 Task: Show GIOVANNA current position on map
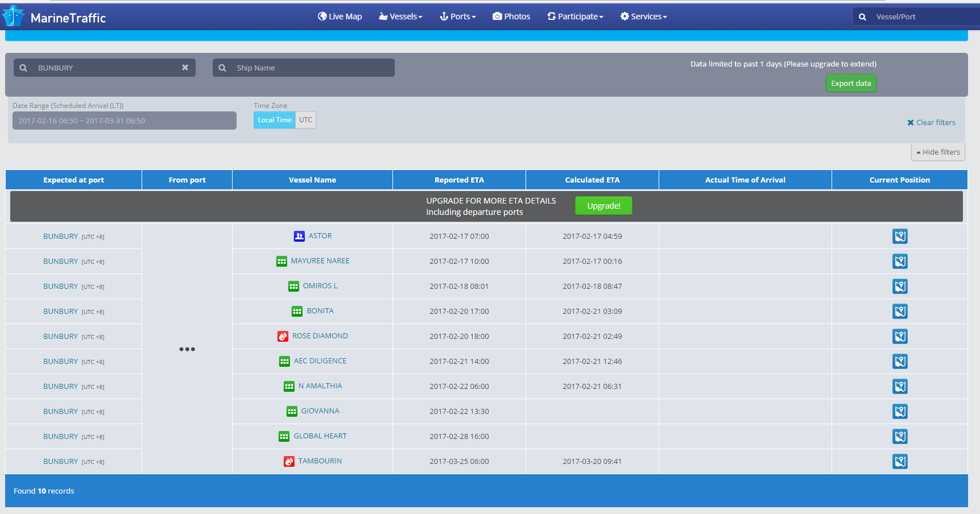click(x=900, y=412)
